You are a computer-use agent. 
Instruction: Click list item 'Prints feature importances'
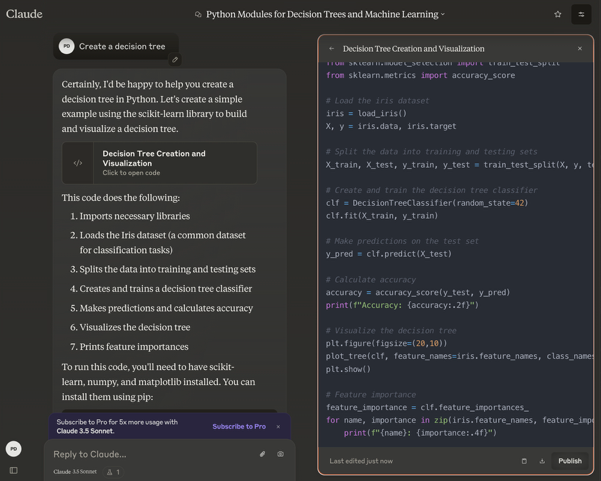[134, 347]
